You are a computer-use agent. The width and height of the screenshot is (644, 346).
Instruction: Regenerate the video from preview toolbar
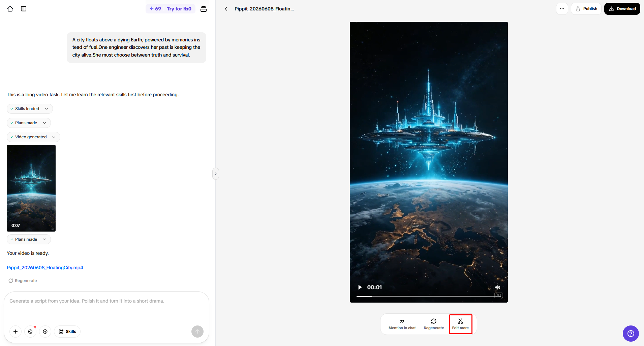(434, 324)
